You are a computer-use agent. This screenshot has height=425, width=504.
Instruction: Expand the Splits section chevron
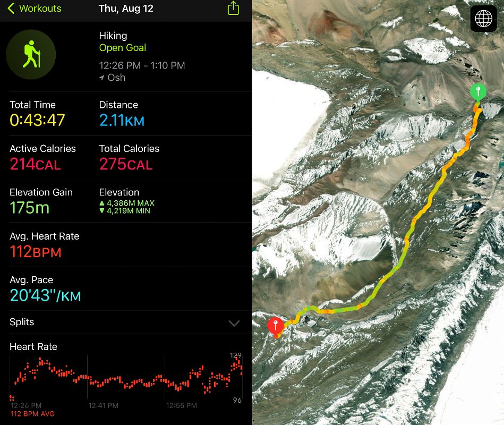(x=234, y=323)
